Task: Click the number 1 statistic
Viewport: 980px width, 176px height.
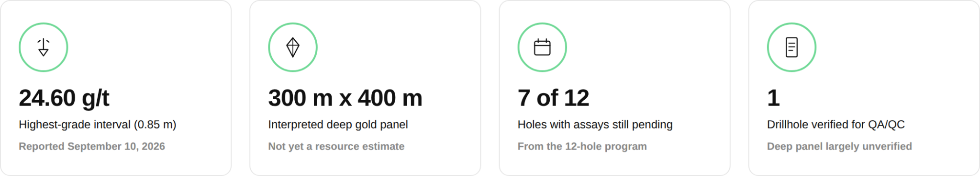Action: [773, 98]
